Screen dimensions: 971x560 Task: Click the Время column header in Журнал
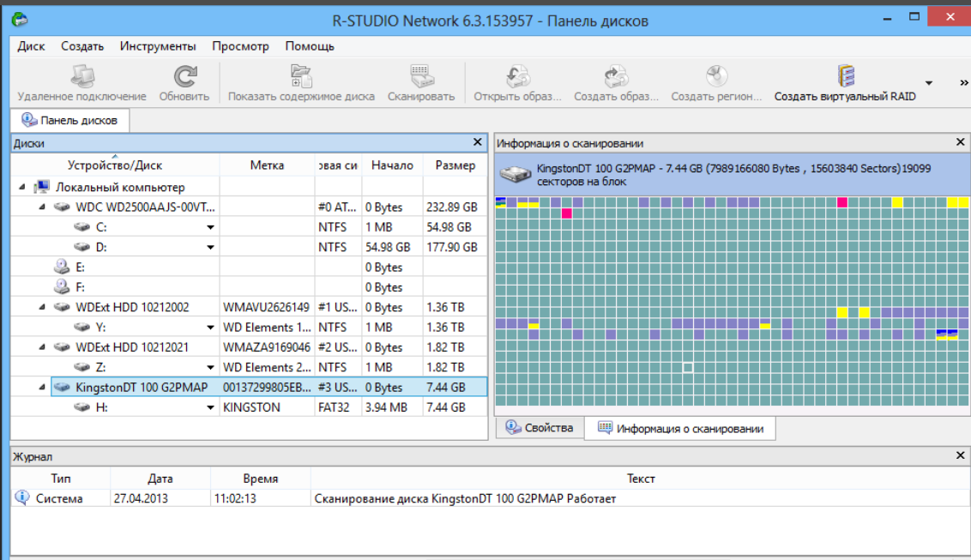click(260, 479)
